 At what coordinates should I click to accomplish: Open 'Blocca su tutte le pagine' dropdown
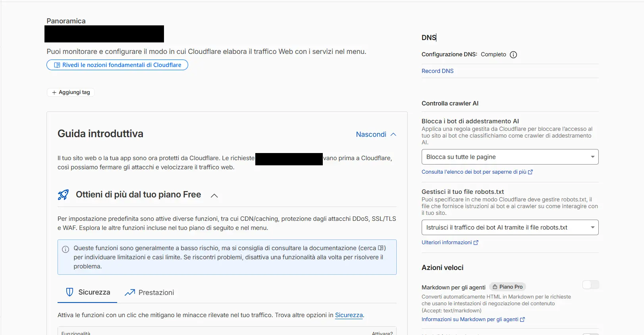coord(510,157)
